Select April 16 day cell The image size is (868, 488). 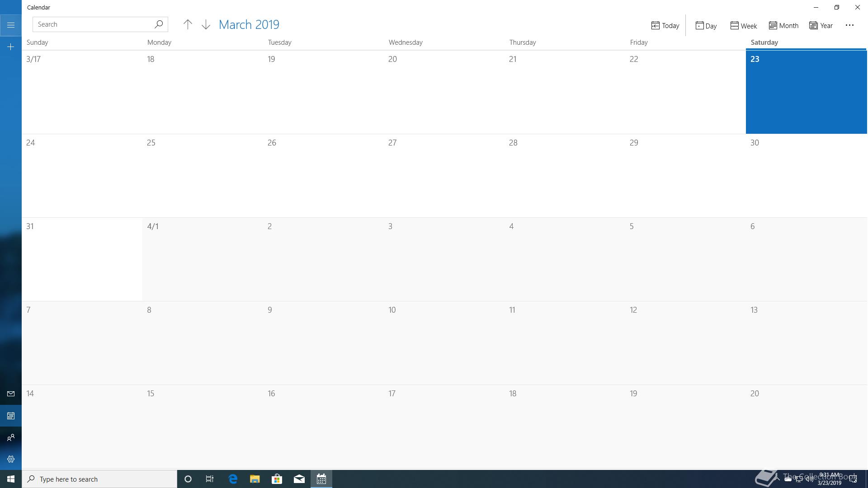click(323, 427)
